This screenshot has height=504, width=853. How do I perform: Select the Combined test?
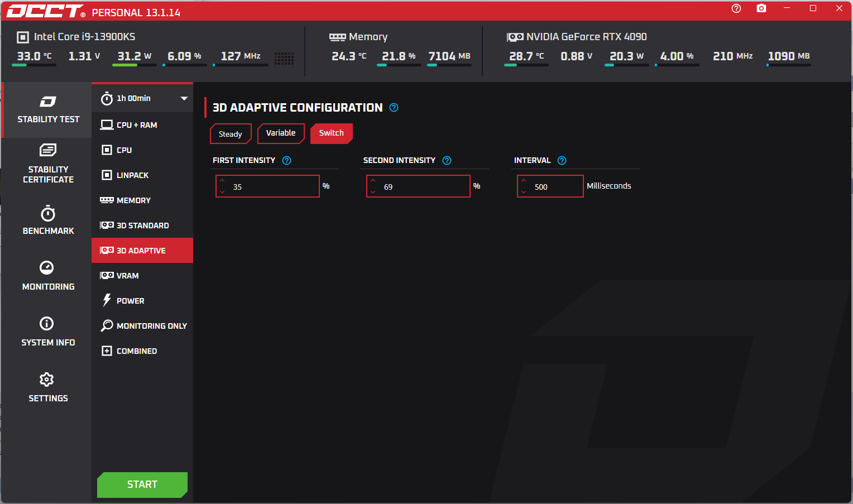(x=142, y=351)
